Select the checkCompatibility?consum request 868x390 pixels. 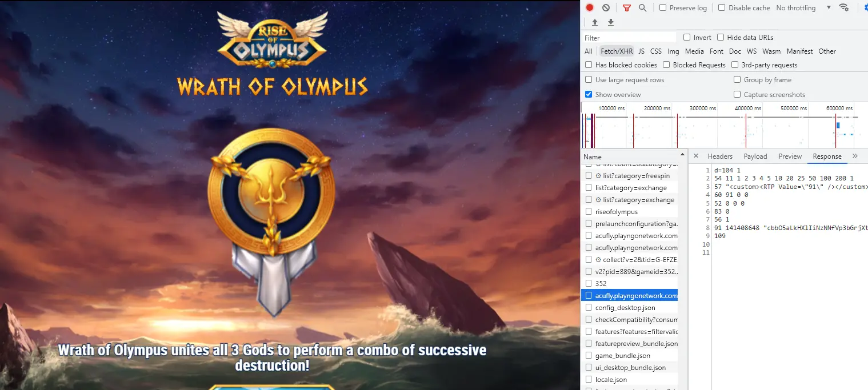click(x=630, y=320)
